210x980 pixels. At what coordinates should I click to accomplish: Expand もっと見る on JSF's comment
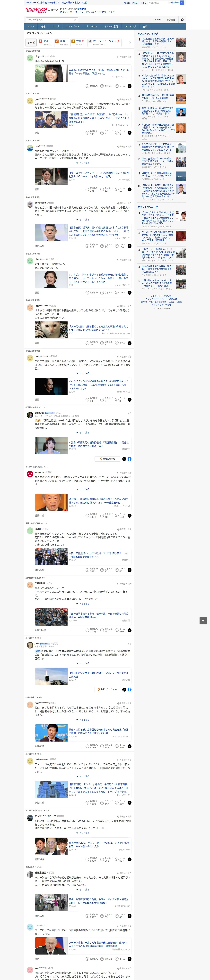pyautogui.click(x=83, y=663)
